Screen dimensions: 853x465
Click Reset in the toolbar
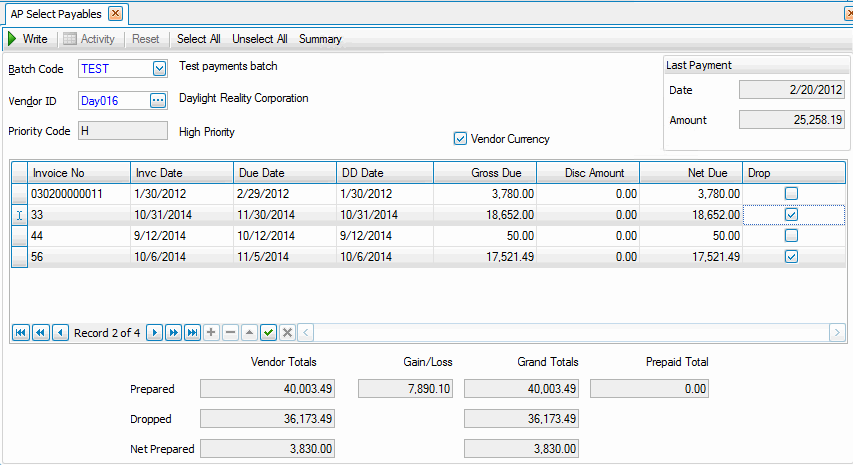pos(146,39)
